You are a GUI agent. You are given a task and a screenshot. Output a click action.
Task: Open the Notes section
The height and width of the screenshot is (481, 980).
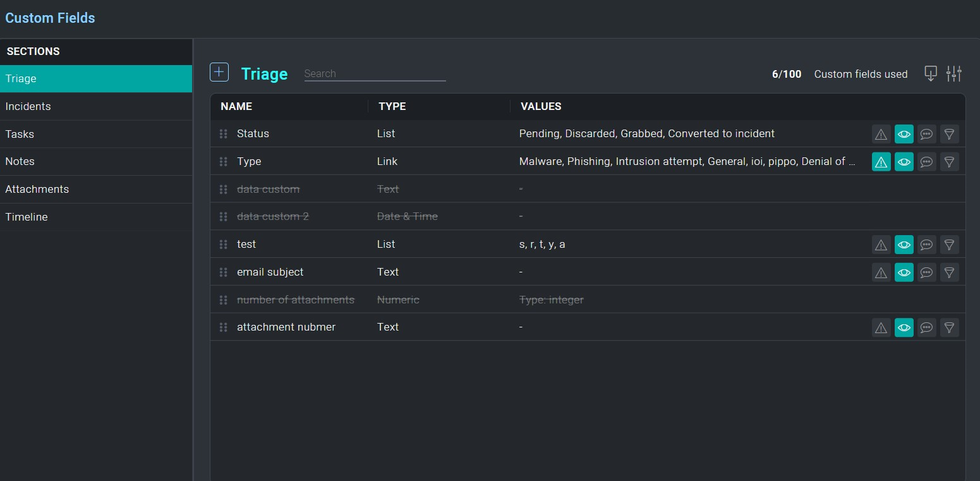click(20, 161)
